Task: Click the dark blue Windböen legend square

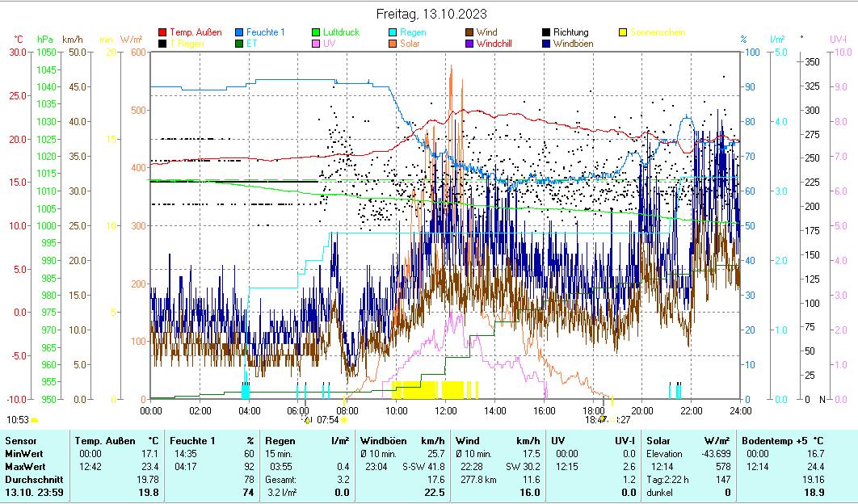Action: 546,44
